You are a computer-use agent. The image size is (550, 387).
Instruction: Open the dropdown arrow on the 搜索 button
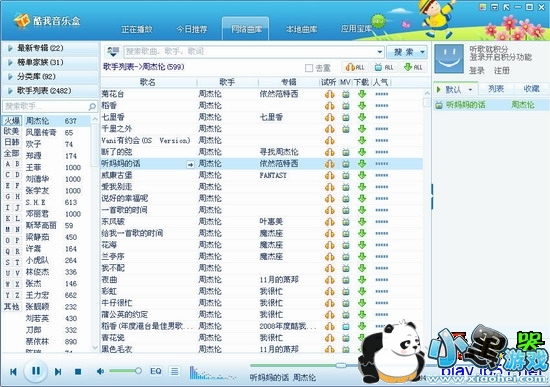click(422, 52)
